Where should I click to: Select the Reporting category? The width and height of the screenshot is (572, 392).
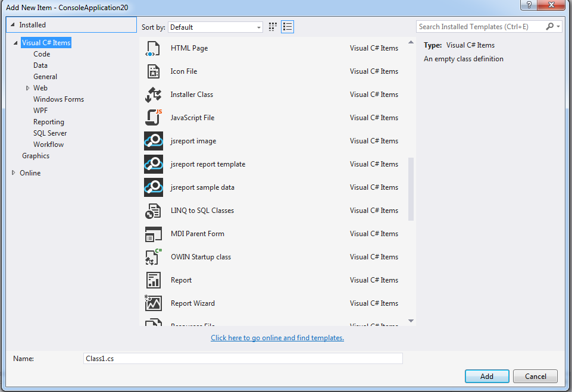pyautogui.click(x=49, y=122)
